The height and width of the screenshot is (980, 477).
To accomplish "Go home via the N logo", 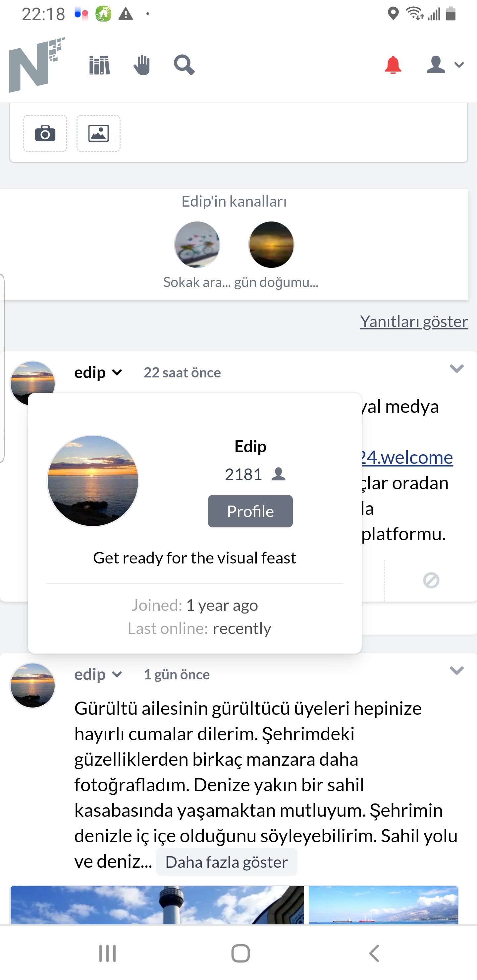I will tap(37, 65).
